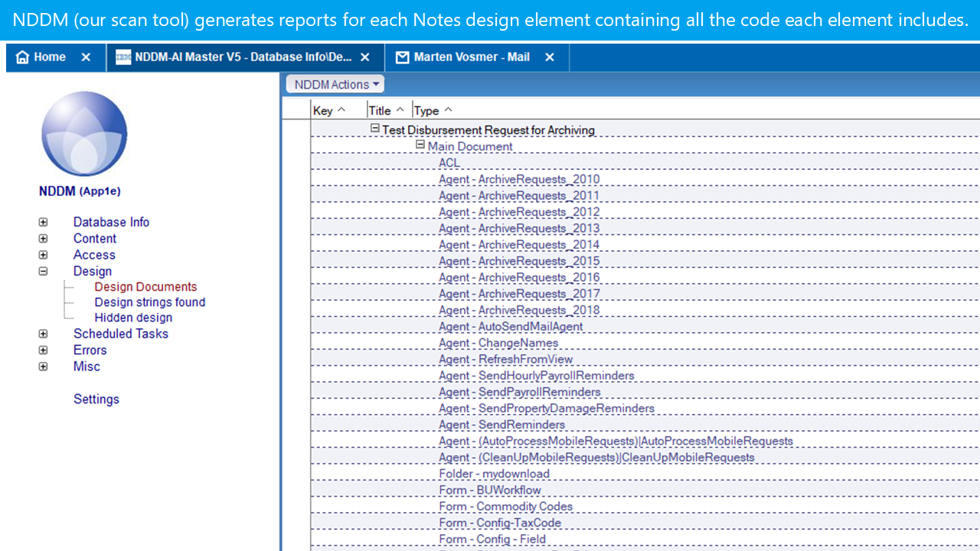Open Form - BUWorkflow design document

click(x=490, y=490)
